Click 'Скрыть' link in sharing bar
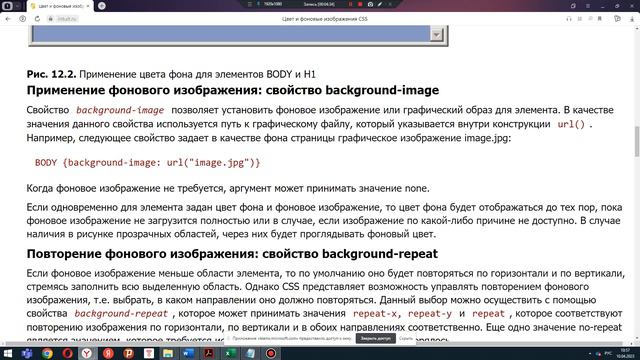 click(405, 338)
